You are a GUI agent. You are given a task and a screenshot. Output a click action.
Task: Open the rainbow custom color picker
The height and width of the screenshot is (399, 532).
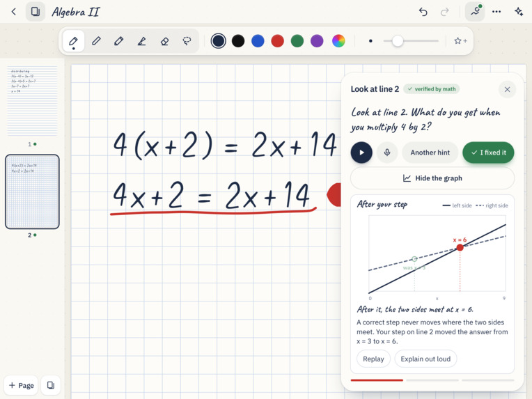click(338, 41)
